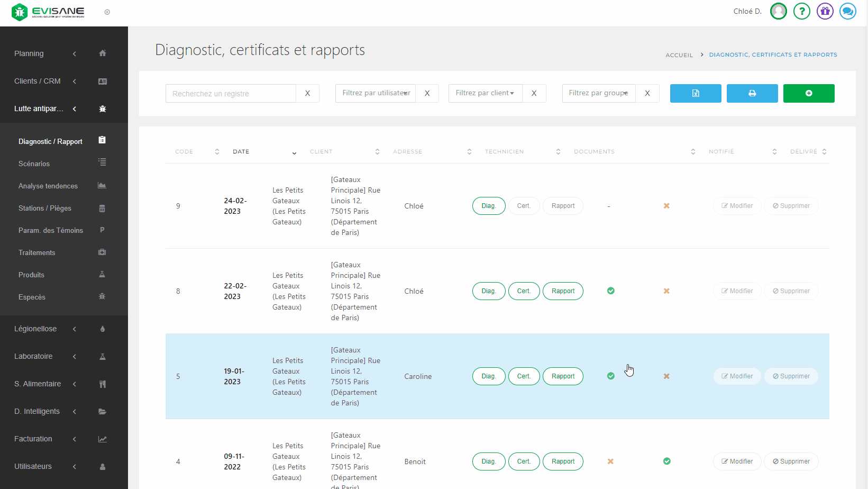This screenshot has width=868, height=489.
Task: Click the sidebar collapse circle near logo
Action: 107,12
